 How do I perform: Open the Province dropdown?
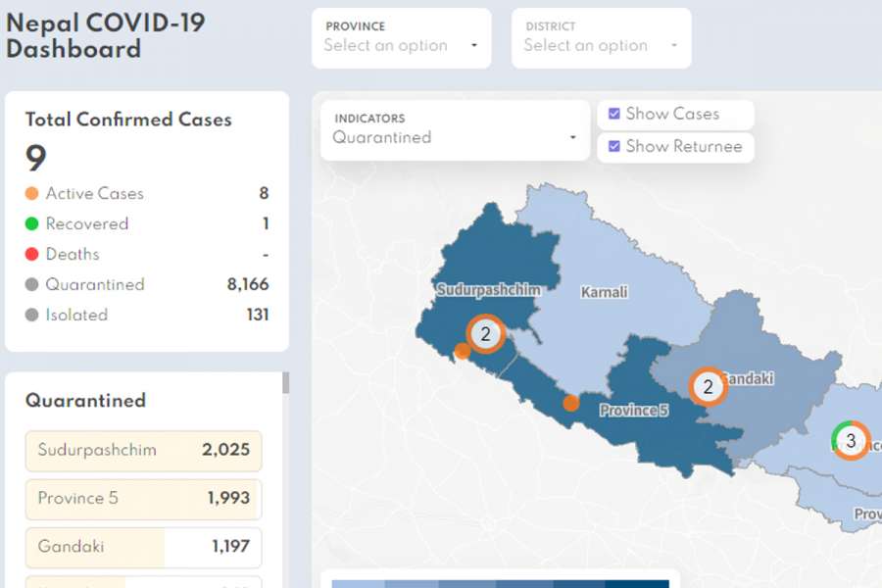click(x=401, y=38)
